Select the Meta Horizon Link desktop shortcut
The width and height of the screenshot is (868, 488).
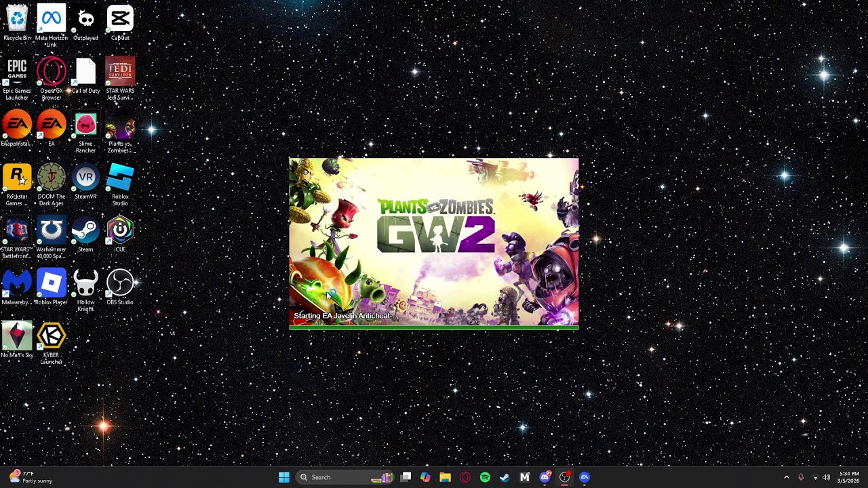[x=52, y=26]
